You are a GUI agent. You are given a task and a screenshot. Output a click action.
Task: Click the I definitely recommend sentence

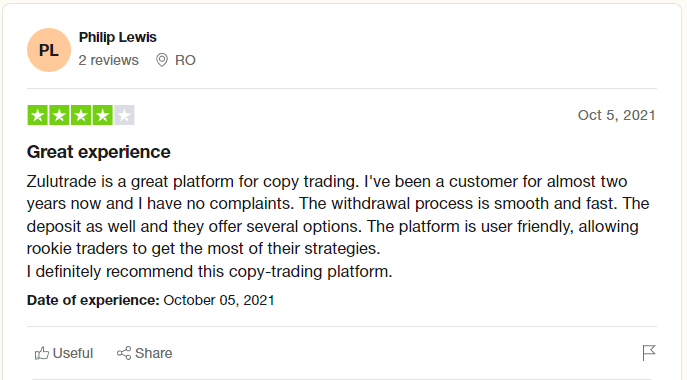pos(209,272)
